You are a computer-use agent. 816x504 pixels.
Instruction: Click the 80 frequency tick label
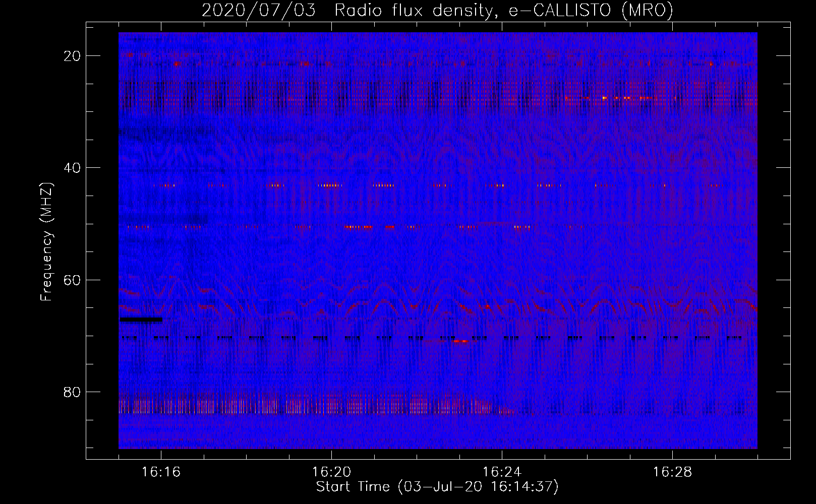tap(72, 392)
